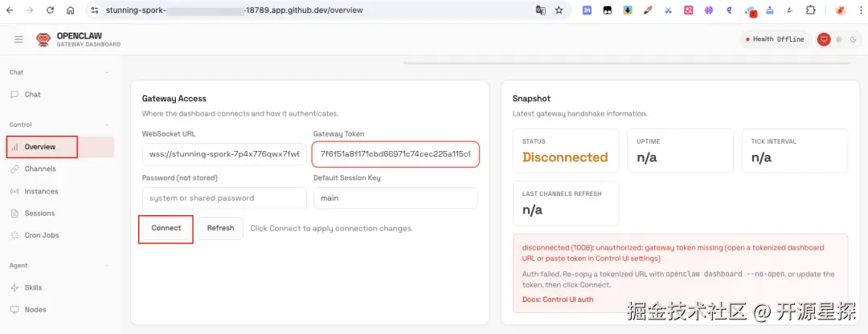Toggle the sidebar hamburger menu
The image size is (868, 334).
click(18, 39)
